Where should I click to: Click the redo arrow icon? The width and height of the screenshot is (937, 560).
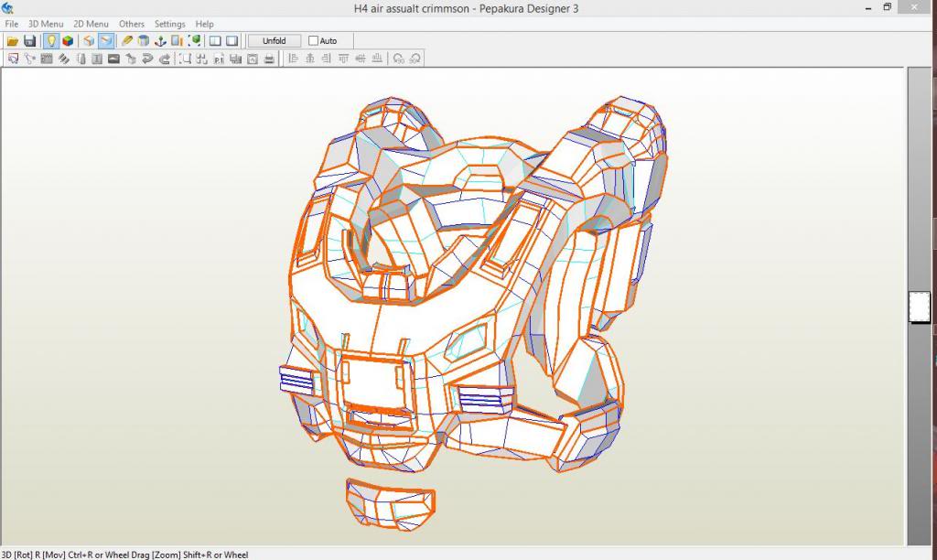pos(165,59)
